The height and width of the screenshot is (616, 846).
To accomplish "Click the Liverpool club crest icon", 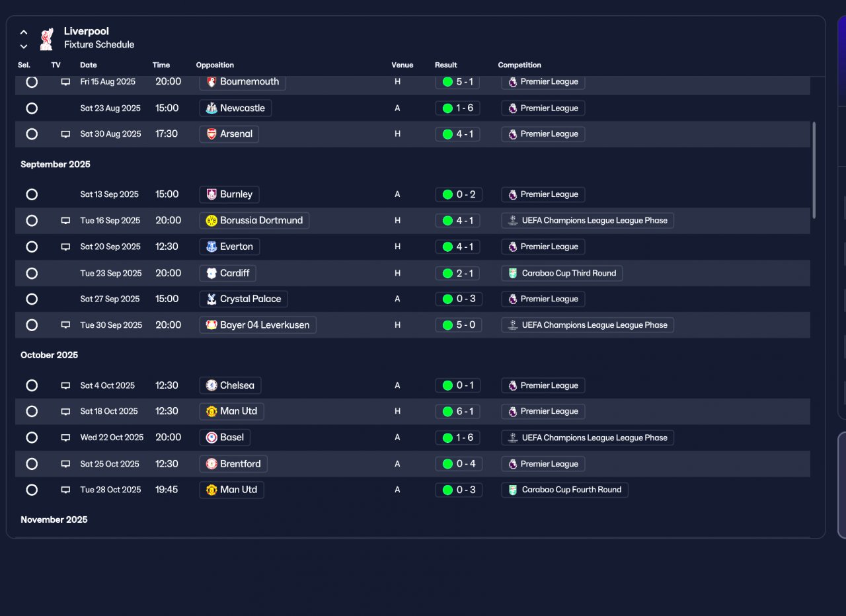I will pyautogui.click(x=46, y=38).
